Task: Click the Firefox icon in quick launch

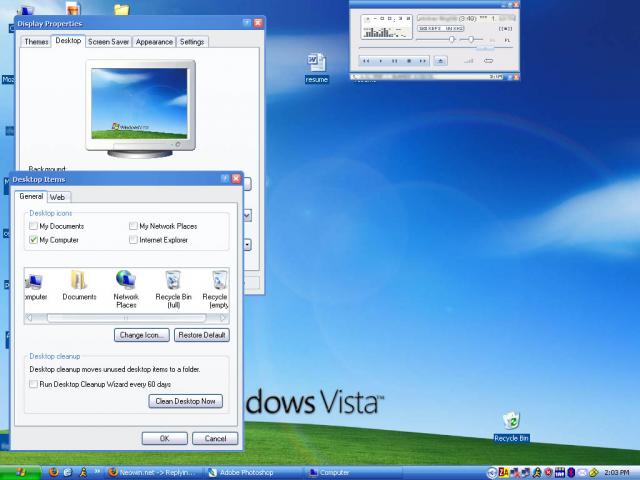Action: (x=53, y=472)
